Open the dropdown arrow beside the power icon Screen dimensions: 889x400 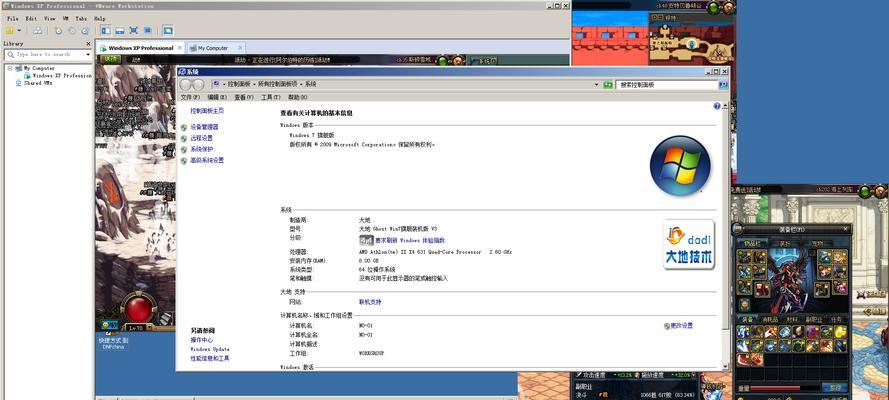[19, 31]
